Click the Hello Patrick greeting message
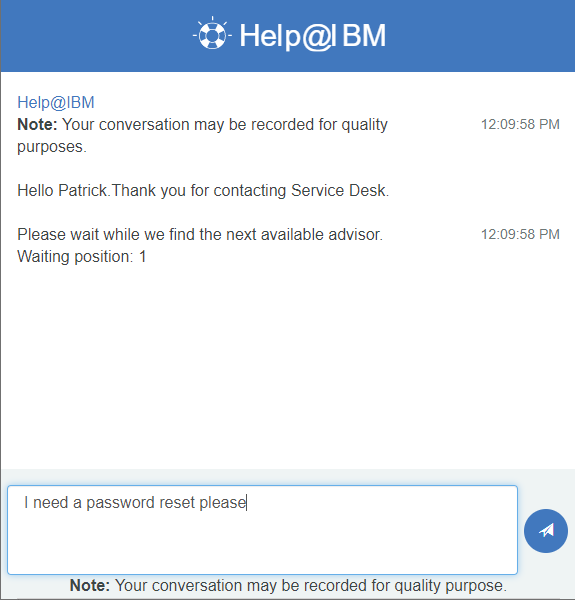Viewport: 575px width, 600px height. pos(203,191)
